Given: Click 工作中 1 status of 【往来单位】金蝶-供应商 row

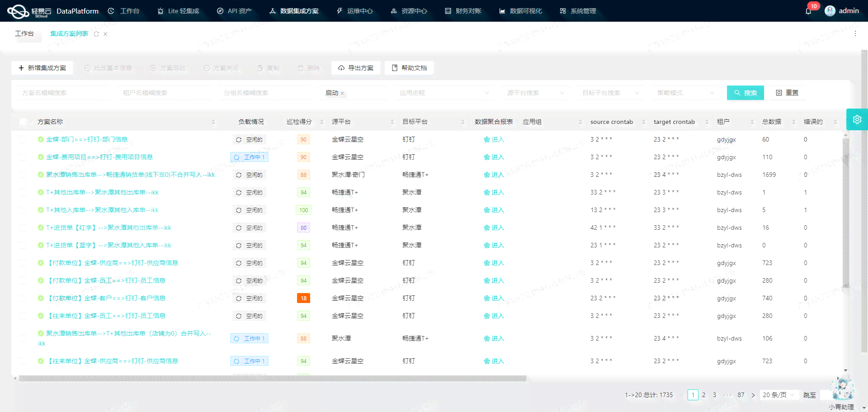Looking at the screenshot, I should 250,361.
